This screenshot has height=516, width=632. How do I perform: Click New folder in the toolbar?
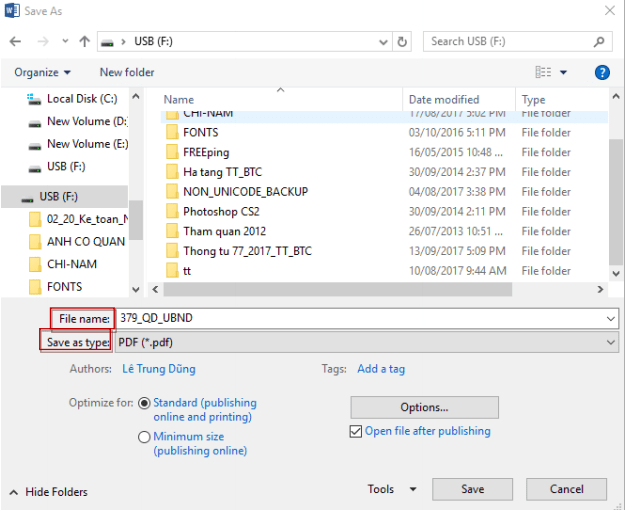(x=127, y=72)
